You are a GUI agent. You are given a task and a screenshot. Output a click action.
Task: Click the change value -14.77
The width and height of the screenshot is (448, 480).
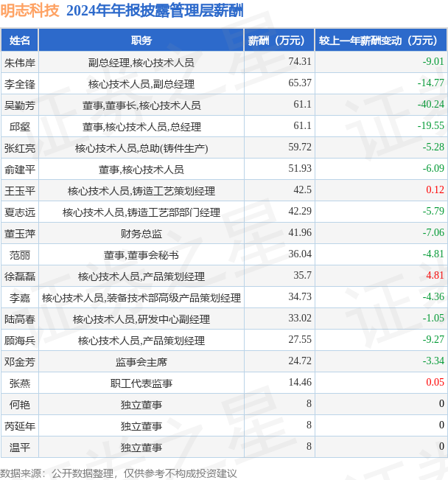click(x=431, y=83)
